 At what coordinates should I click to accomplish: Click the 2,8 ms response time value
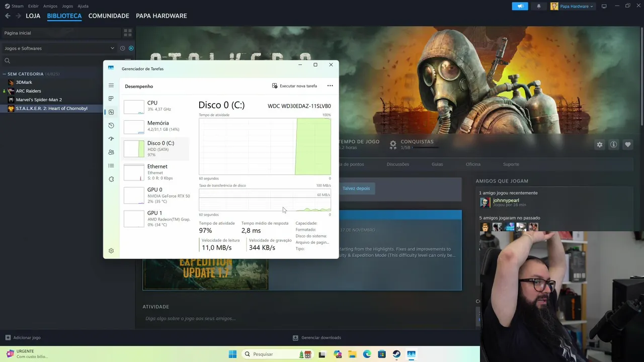click(251, 231)
